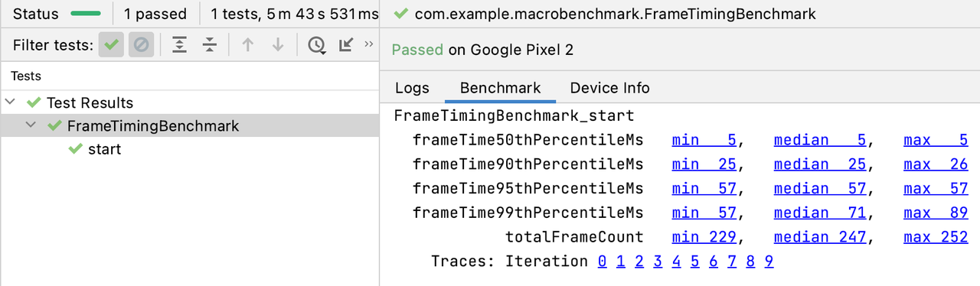
Task: Click the import test results icon
Action: 346,45
